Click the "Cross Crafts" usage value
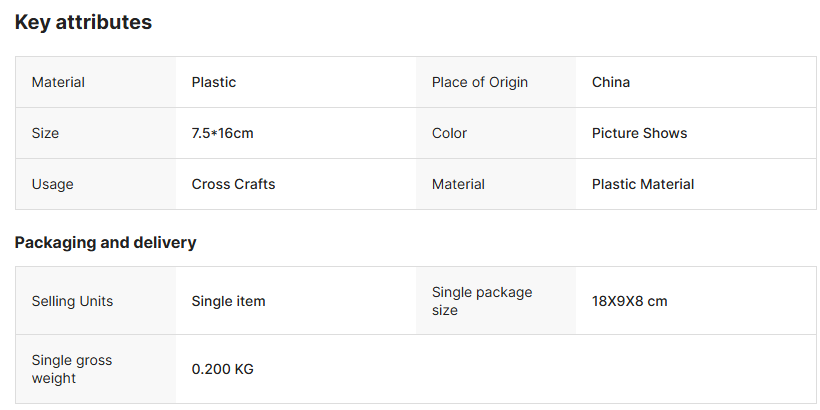This screenshot has height=410, width=820. click(233, 184)
